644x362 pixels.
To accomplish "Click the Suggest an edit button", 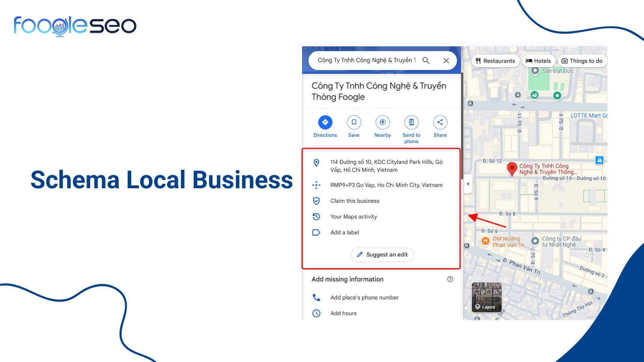I will (x=382, y=255).
